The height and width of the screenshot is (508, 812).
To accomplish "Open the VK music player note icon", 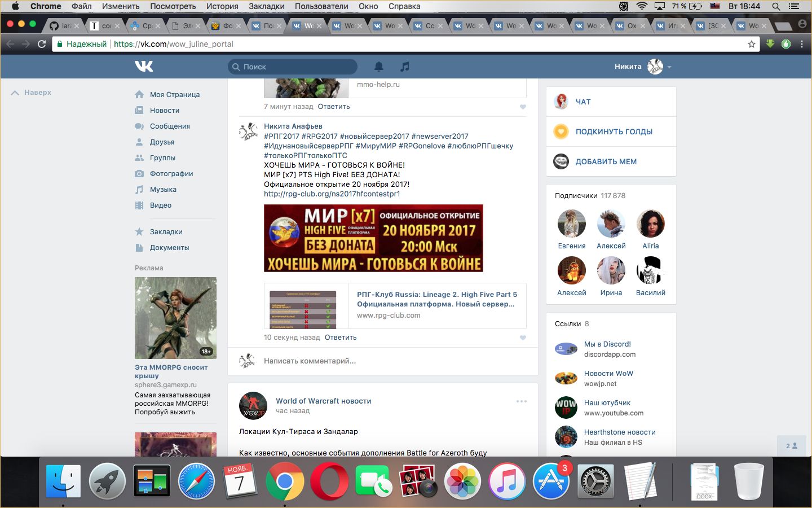I will [x=405, y=67].
